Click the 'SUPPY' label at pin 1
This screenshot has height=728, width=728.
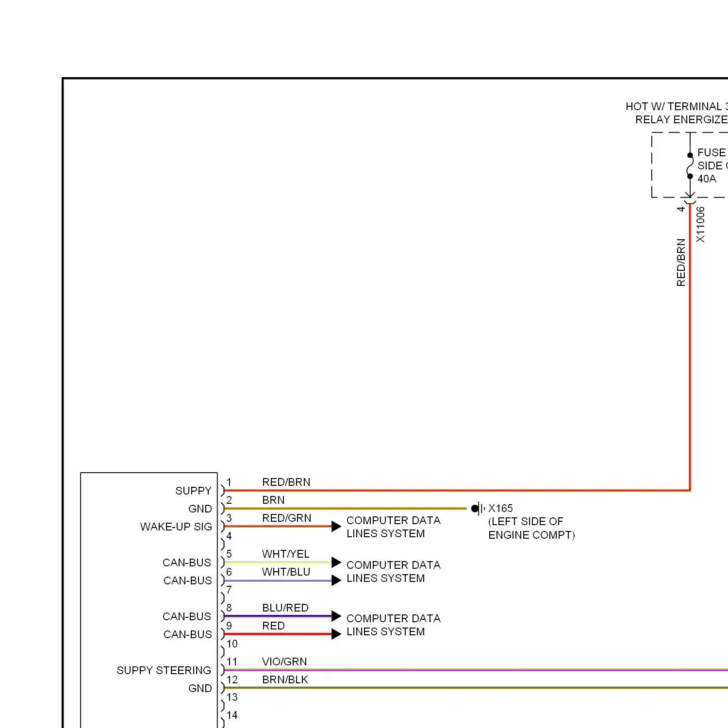193,491
